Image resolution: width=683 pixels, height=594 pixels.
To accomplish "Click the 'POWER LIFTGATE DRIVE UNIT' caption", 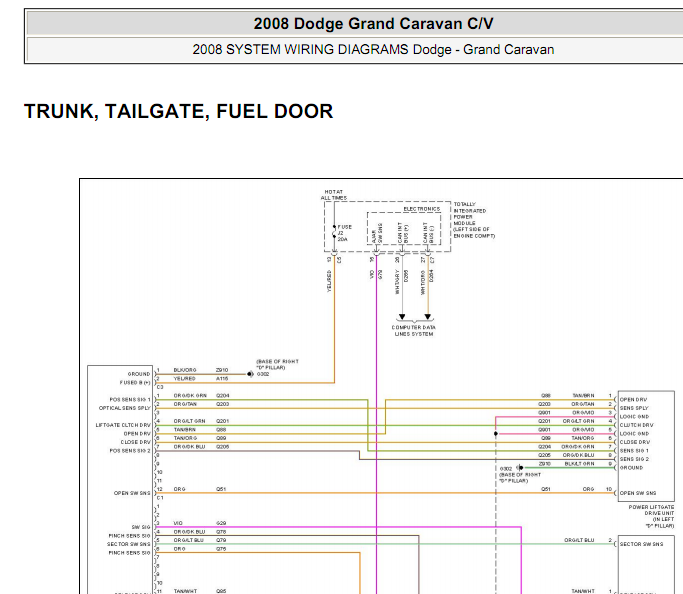I will tap(651, 516).
